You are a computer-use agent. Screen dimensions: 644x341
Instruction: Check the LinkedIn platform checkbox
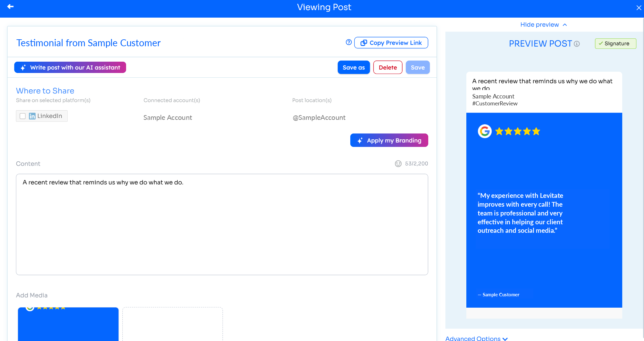tap(23, 116)
